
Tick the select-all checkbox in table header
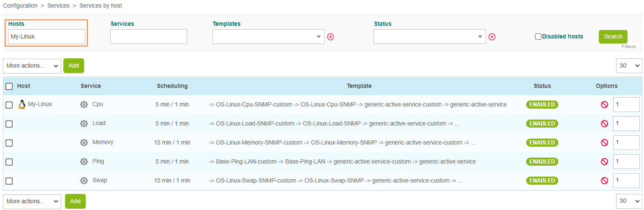[9, 86]
